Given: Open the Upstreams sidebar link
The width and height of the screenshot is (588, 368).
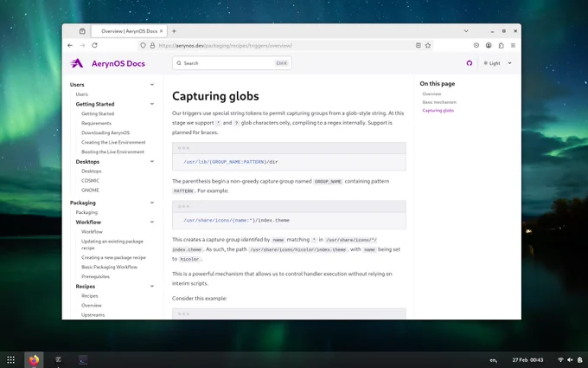Looking at the screenshot, I should pos(93,315).
